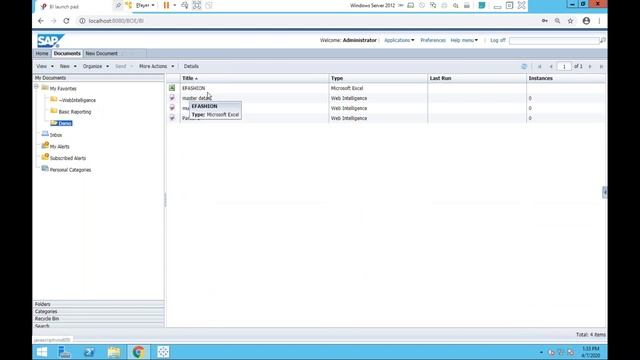Click the Chrome taskbar icon
Image resolution: width=640 pixels, height=360 pixels.
click(x=138, y=352)
